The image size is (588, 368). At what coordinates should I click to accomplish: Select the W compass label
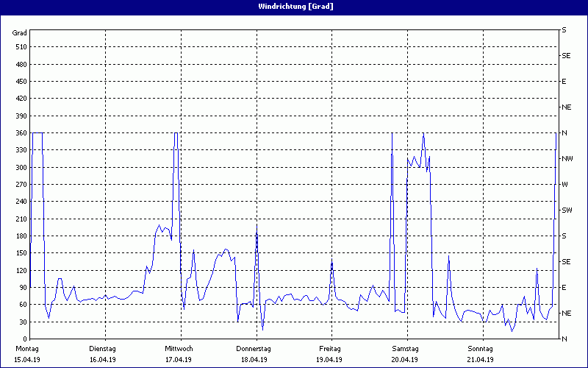tap(564, 185)
